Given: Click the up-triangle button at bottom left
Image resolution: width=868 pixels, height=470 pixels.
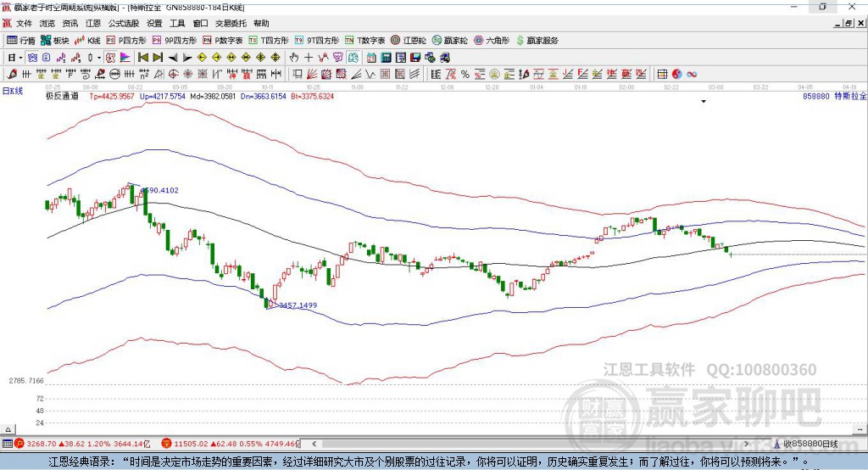Looking at the screenshot, I should (8, 429).
